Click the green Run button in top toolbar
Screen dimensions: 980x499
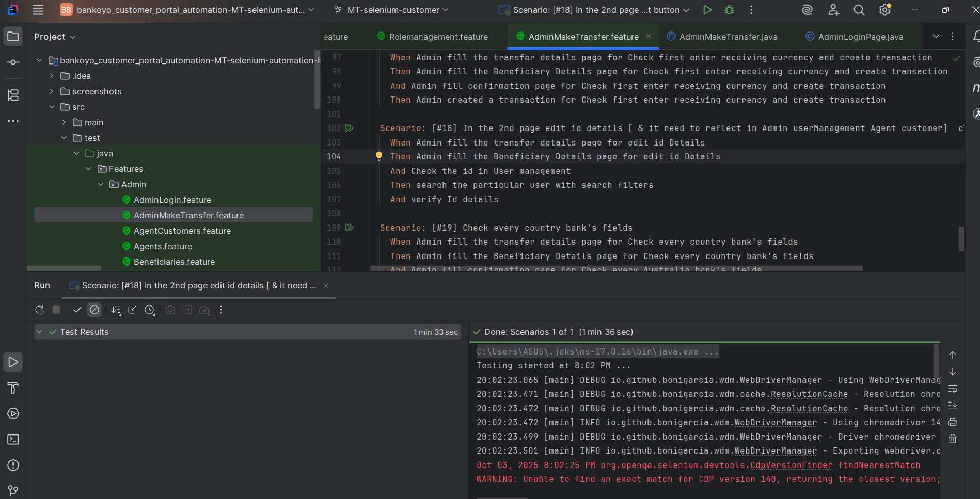pyautogui.click(x=707, y=10)
